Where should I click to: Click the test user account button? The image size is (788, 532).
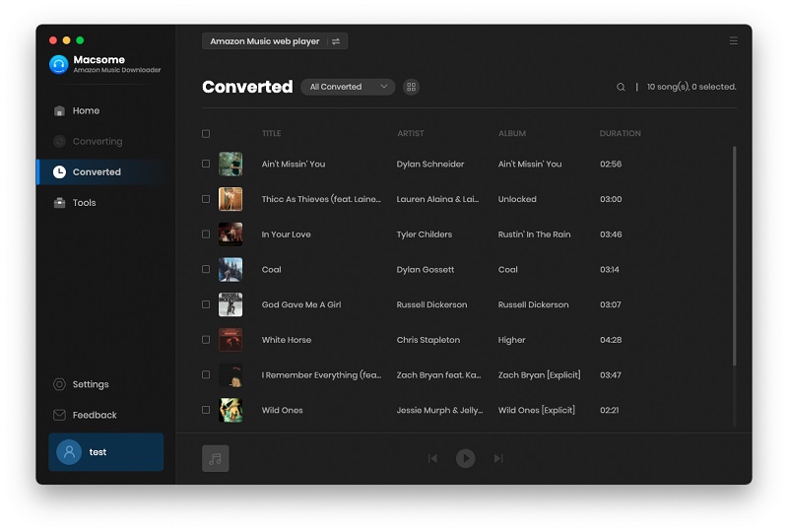point(106,452)
